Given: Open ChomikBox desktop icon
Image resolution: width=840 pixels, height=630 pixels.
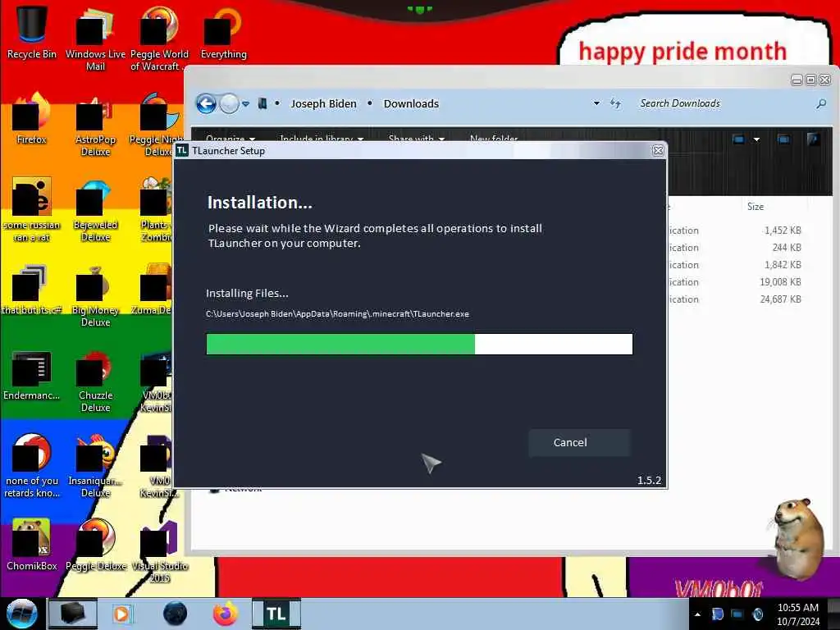Looking at the screenshot, I should [x=32, y=546].
